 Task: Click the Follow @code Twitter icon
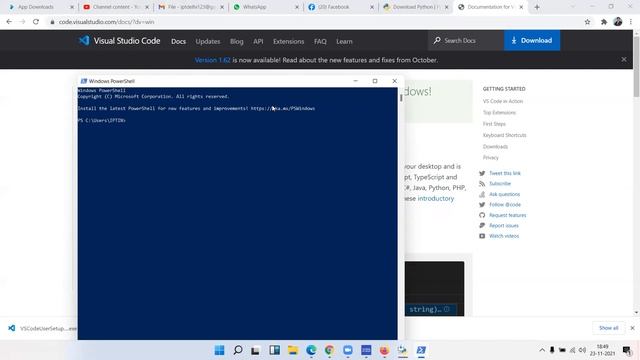pyautogui.click(x=482, y=204)
